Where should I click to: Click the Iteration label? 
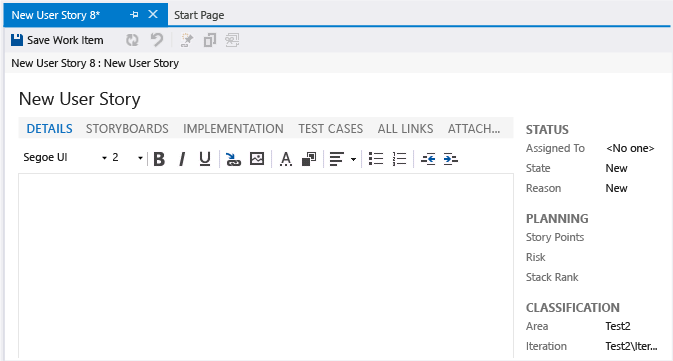pyautogui.click(x=546, y=346)
